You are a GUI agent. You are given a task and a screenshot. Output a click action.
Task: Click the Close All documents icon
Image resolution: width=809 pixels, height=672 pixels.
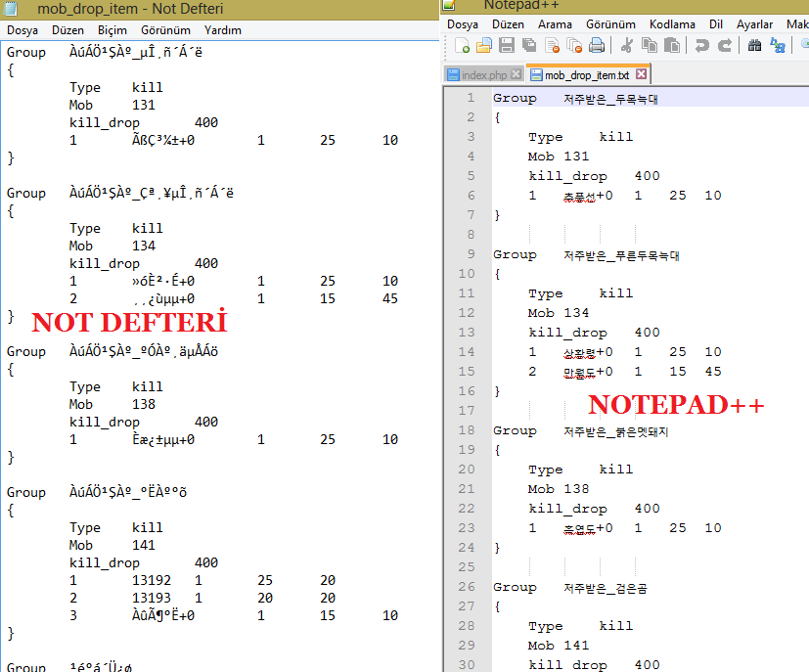click(574, 45)
